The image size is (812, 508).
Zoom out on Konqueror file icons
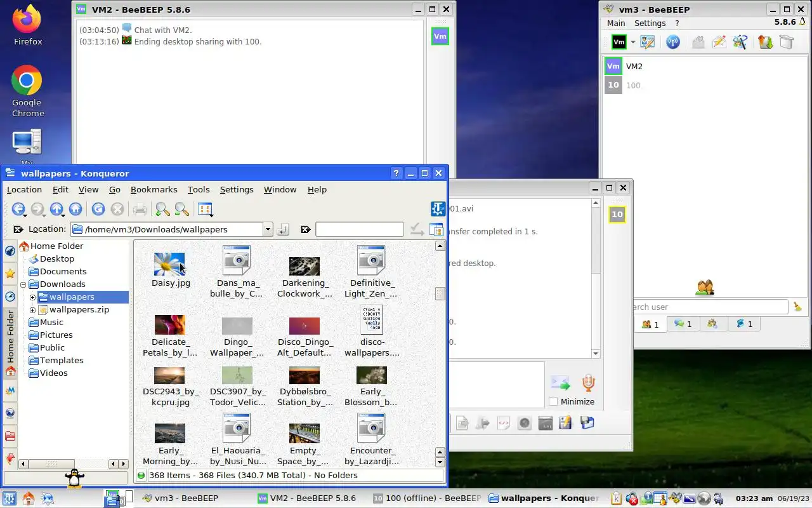(x=182, y=209)
